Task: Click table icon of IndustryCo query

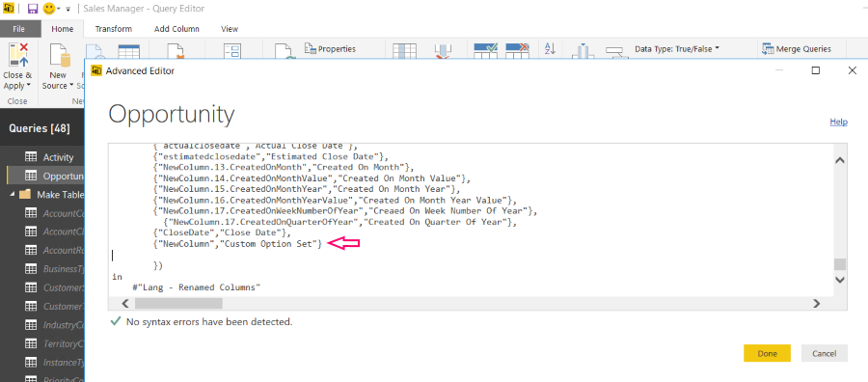Action: (31, 325)
